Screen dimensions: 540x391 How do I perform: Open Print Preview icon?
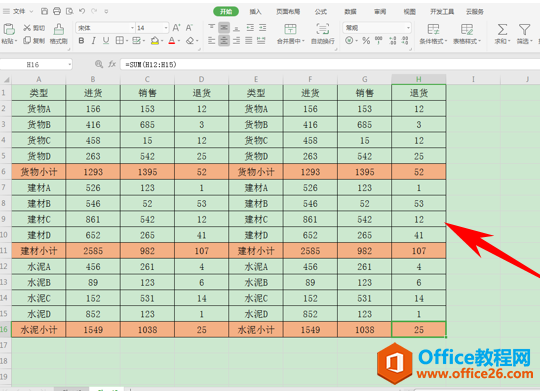coord(70,11)
